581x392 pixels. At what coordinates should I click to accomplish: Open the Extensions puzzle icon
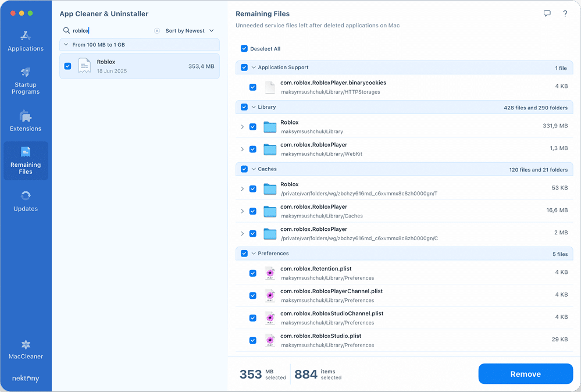point(26,116)
